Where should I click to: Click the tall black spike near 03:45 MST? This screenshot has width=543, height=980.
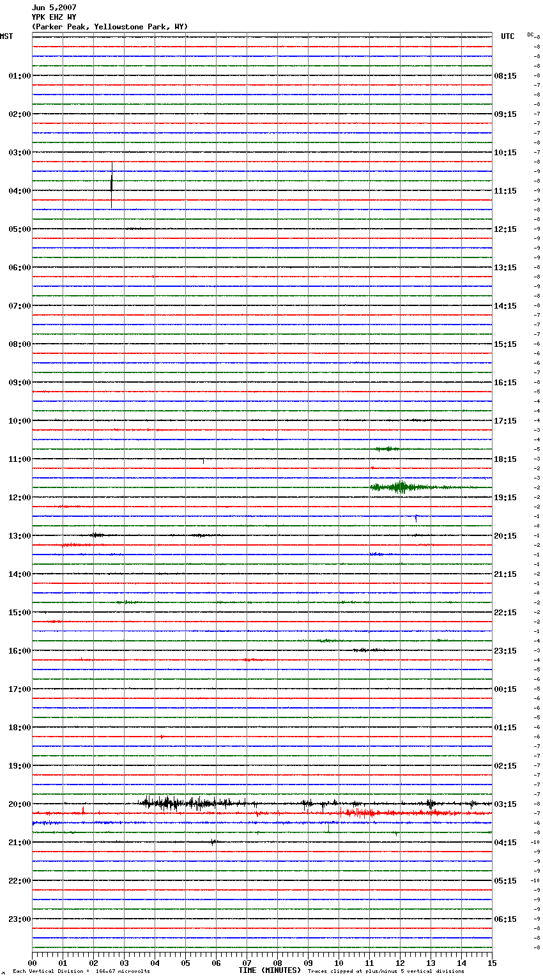[x=112, y=185]
